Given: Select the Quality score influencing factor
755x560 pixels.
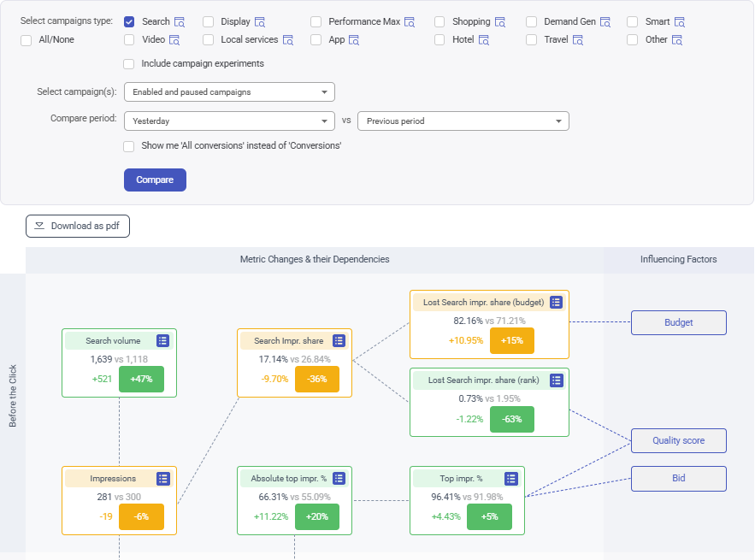Looking at the screenshot, I should pos(678,440).
